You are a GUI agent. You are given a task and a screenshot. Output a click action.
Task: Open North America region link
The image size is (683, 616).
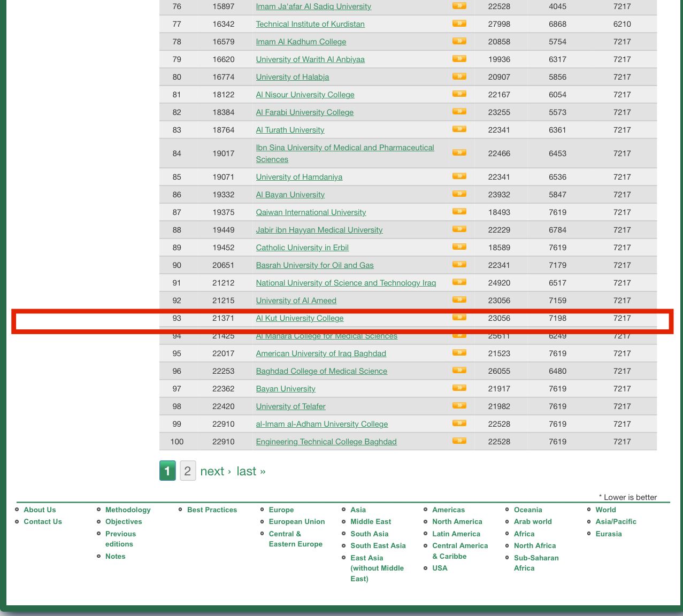457,521
